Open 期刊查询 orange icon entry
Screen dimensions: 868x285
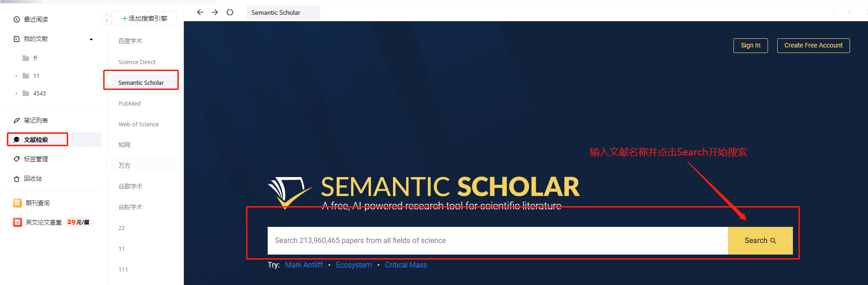(31, 203)
